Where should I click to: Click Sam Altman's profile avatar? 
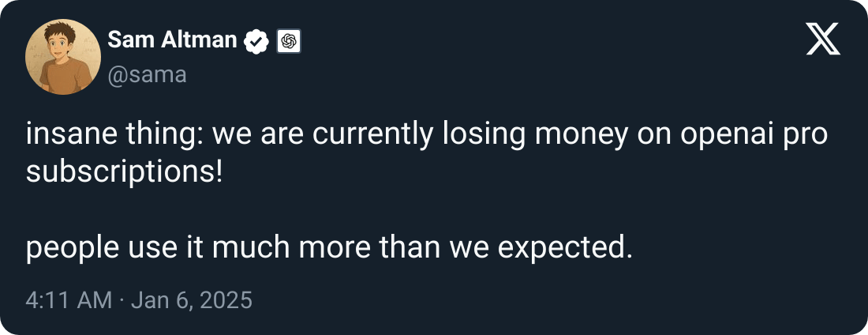62,60
